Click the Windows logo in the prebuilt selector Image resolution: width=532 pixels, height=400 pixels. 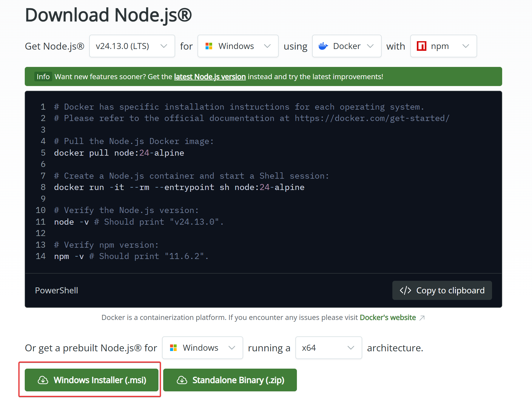tap(173, 348)
